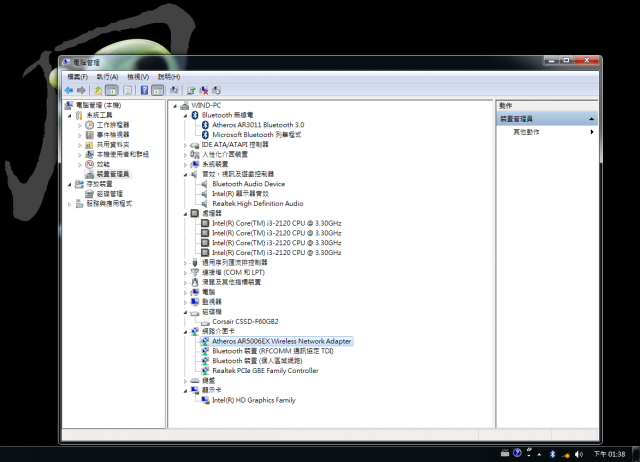The height and width of the screenshot is (462, 640).
Task: Click the Back arrow toolbar icon
Action: click(x=69, y=90)
